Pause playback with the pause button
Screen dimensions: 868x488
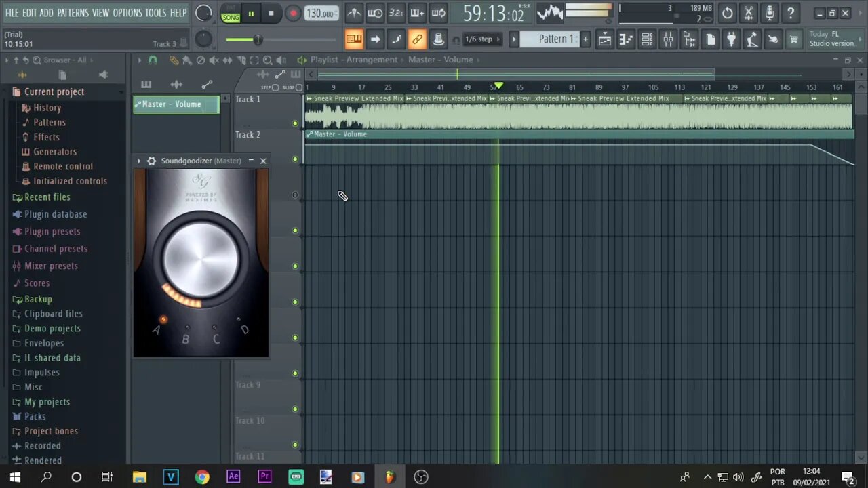251,14
